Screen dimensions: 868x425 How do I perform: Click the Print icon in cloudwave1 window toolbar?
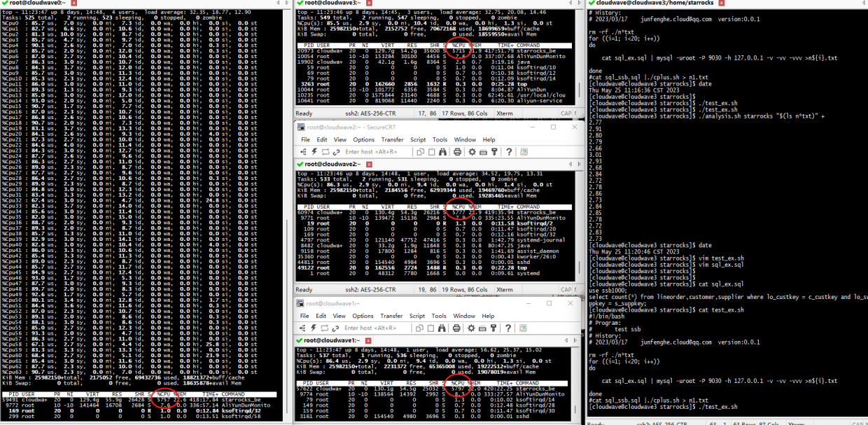tap(456, 328)
